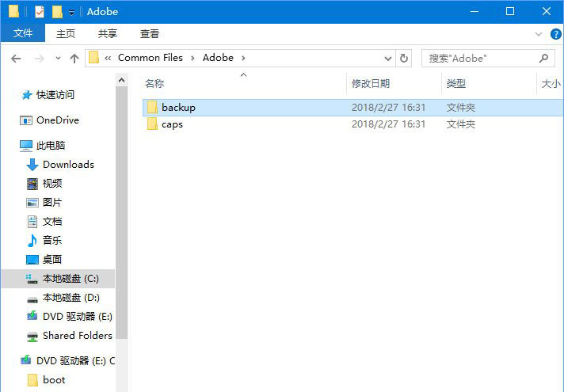Open 快速访问 in the navigation pane

(55, 95)
